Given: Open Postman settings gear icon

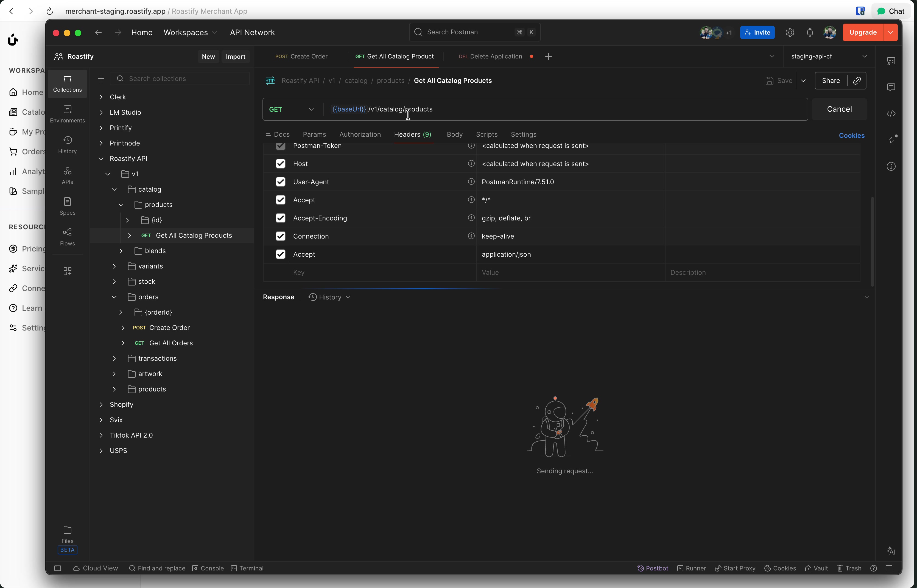Looking at the screenshot, I should coord(790,32).
